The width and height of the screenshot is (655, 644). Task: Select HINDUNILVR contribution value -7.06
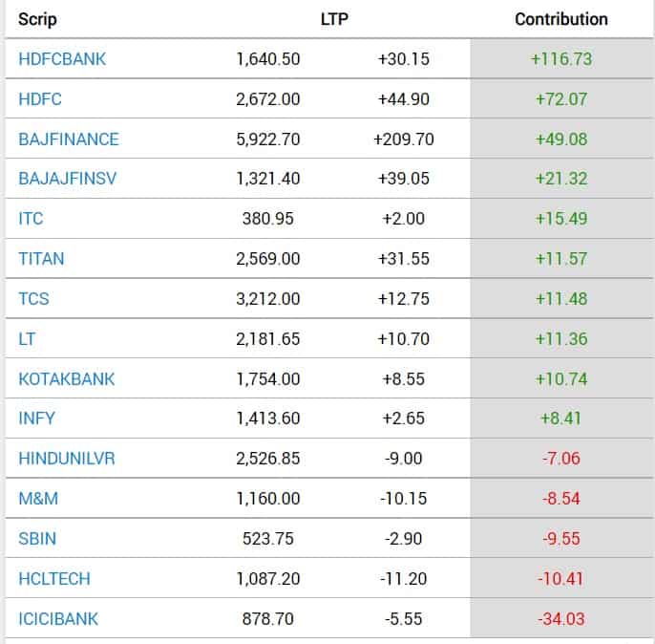click(x=561, y=459)
